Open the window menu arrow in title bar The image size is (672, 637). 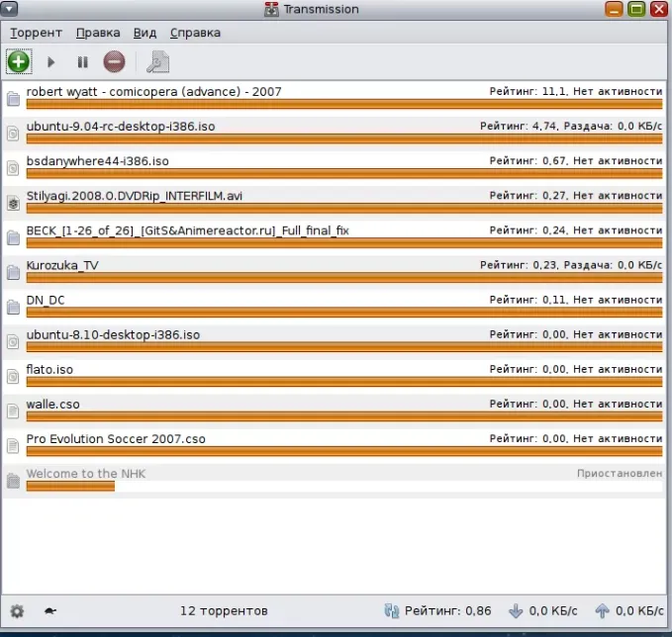(x=9, y=9)
